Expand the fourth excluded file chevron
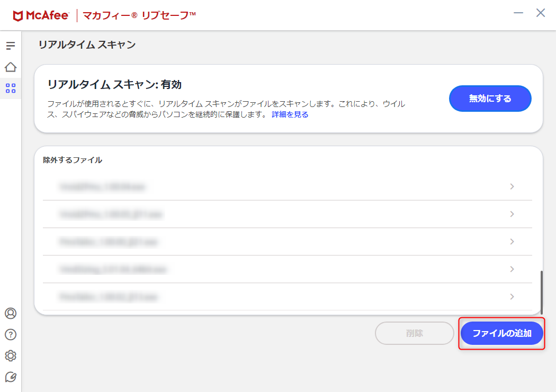This screenshot has width=556, height=392. point(512,269)
